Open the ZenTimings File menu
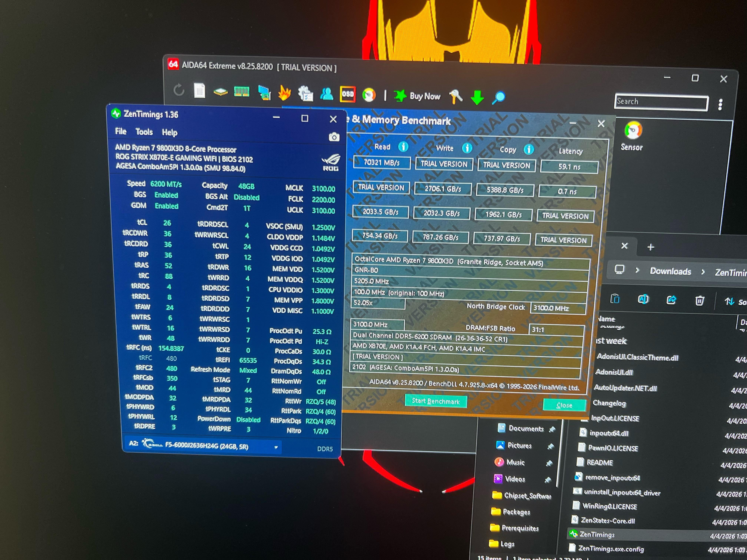Viewport: 747px width, 560px height. (121, 131)
